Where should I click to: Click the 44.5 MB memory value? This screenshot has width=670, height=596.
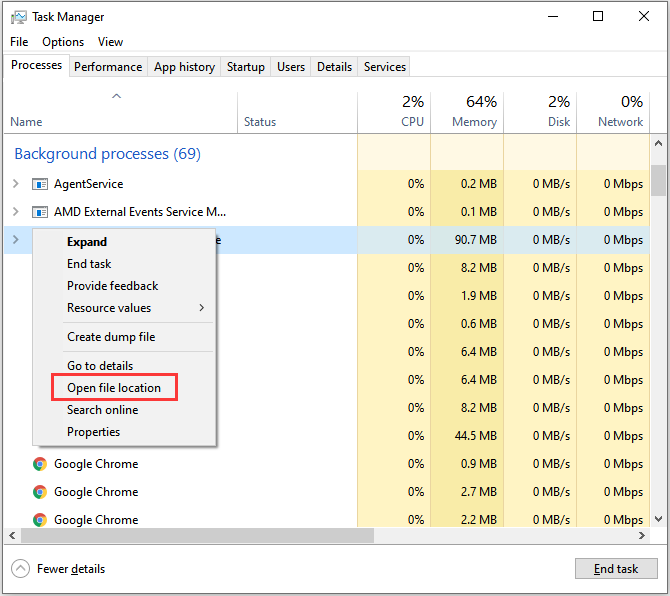tap(476, 436)
